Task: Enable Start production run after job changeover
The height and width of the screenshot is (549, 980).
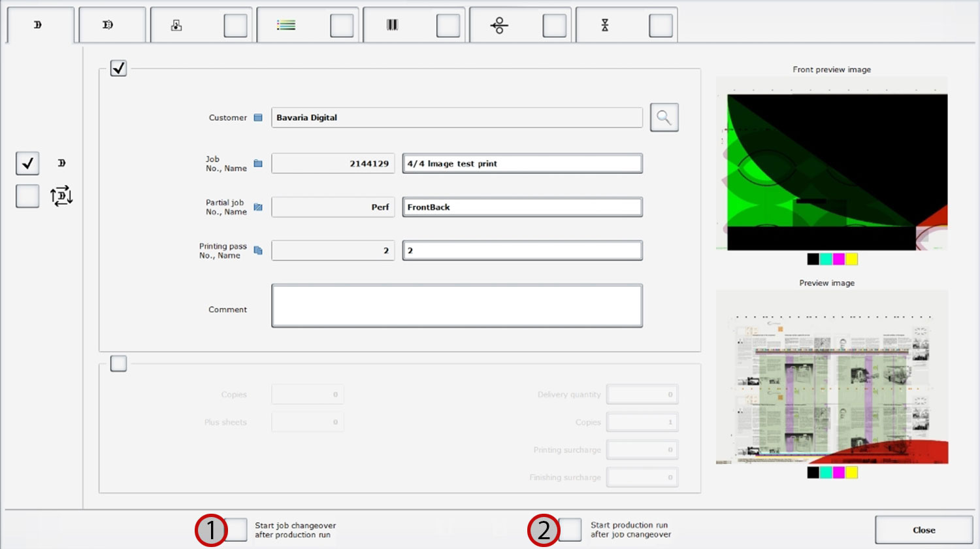Action: pos(569,529)
